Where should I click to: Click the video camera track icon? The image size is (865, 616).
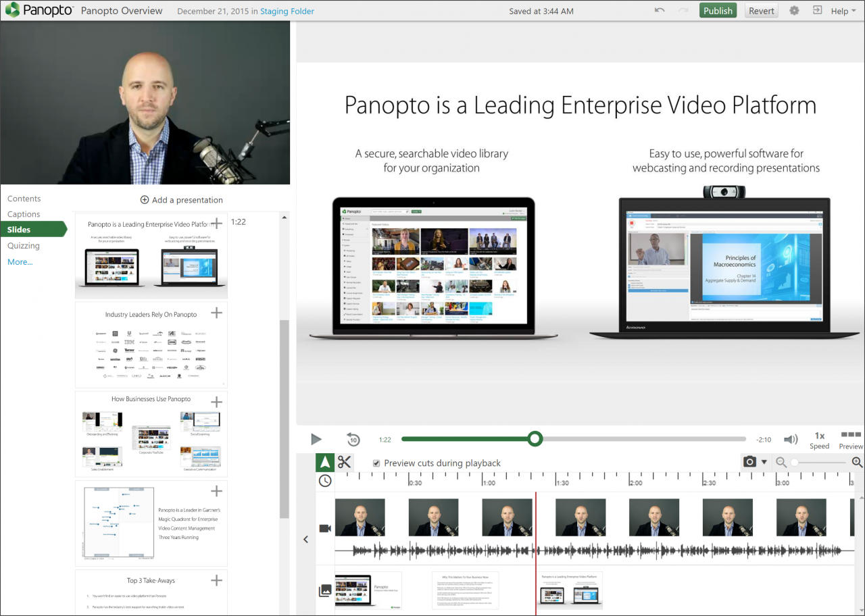[x=325, y=528]
